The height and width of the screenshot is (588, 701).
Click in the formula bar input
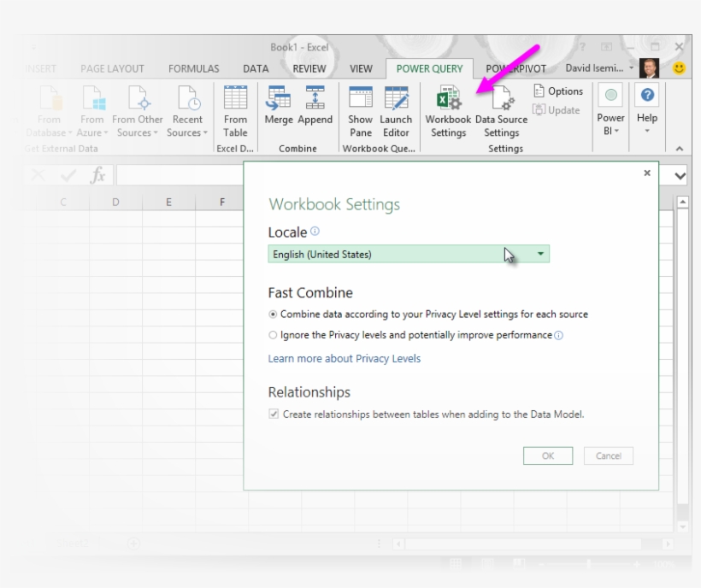tap(180, 174)
